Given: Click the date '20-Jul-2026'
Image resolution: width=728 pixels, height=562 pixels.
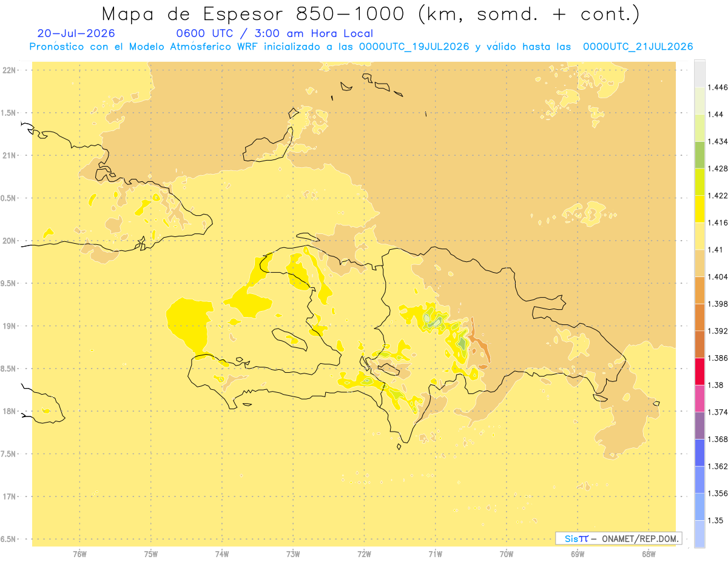Looking at the screenshot, I should [76, 33].
